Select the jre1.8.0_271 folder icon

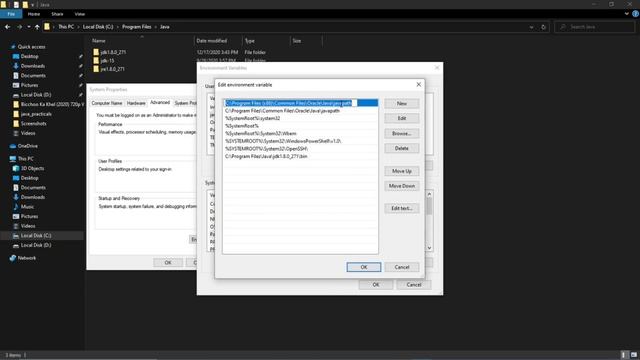[x=96, y=69]
